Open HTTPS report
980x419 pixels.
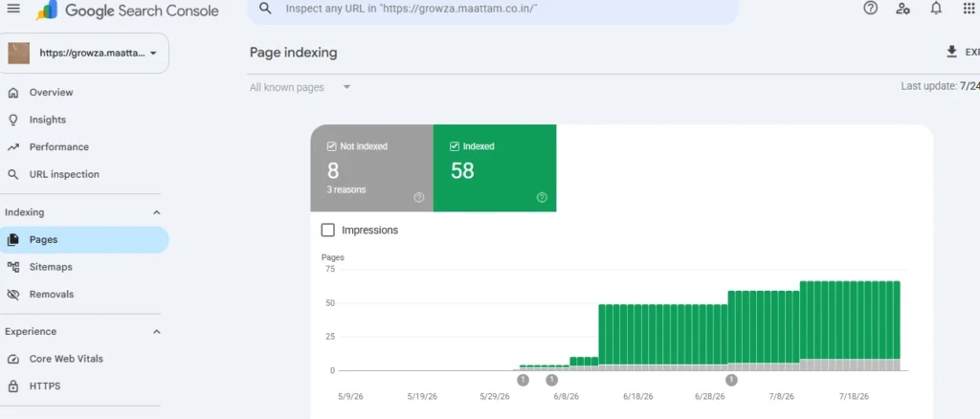45,386
